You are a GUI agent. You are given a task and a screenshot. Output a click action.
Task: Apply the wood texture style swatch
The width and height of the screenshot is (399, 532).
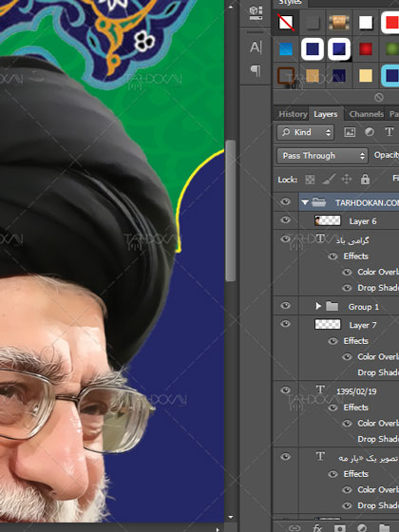[339, 23]
